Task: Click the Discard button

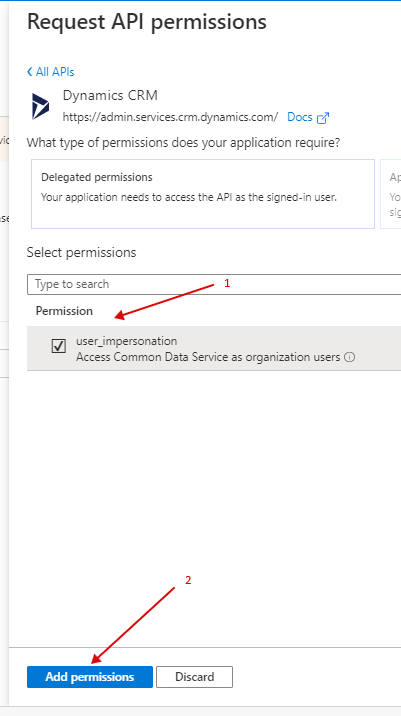Action: (x=195, y=677)
